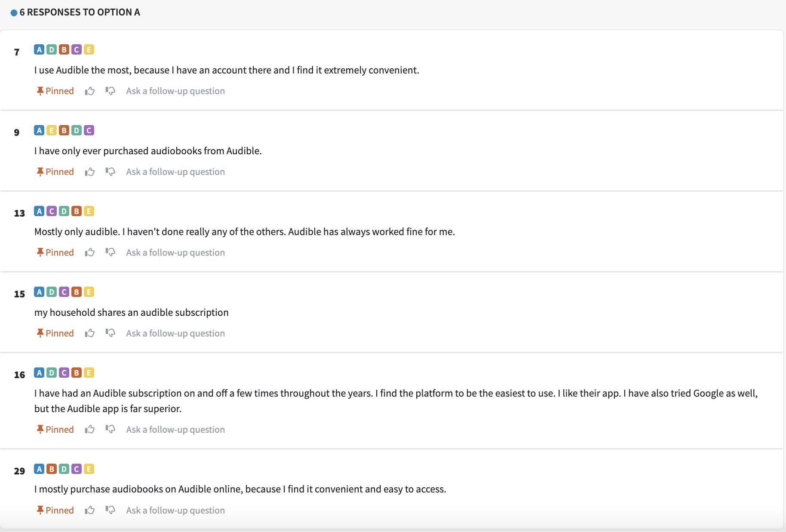Click the yellow E badge on response 7
Image resolution: width=786 pixels, height=532 pixels.
point(89,49)
